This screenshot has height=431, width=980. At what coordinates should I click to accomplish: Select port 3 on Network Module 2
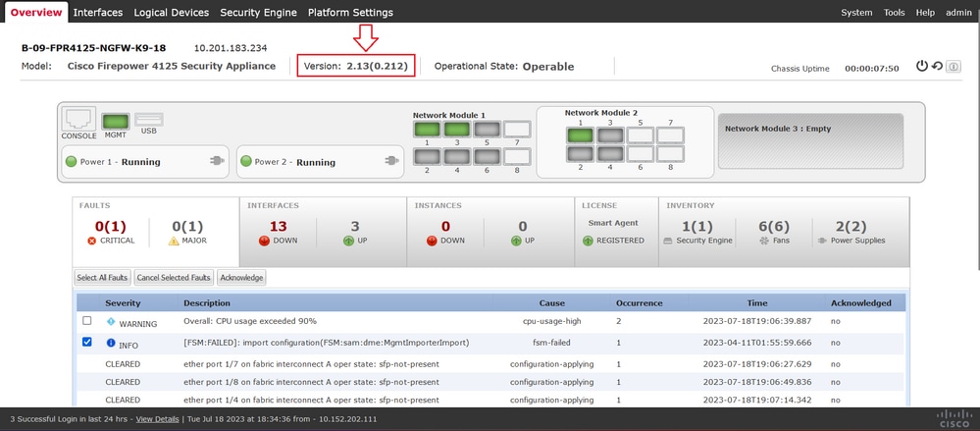pyautogui.click(x=610, y=135)
